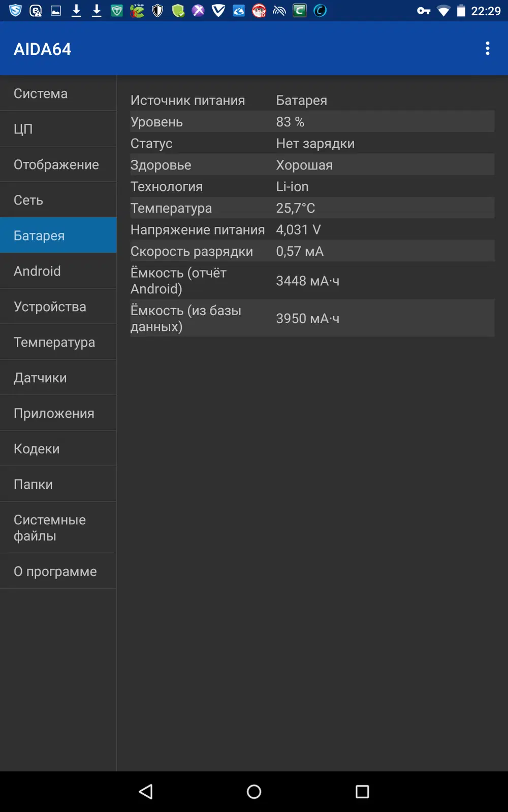This screenshot has height=812, width=508.
Task: Tap the Android back navigation button
Action: [x=146, y=791]
